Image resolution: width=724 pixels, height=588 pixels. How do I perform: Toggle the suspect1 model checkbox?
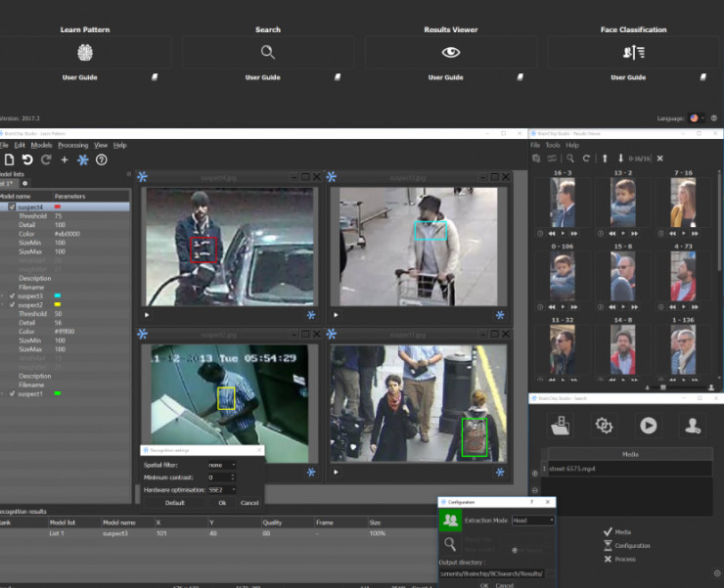[12, 393]
